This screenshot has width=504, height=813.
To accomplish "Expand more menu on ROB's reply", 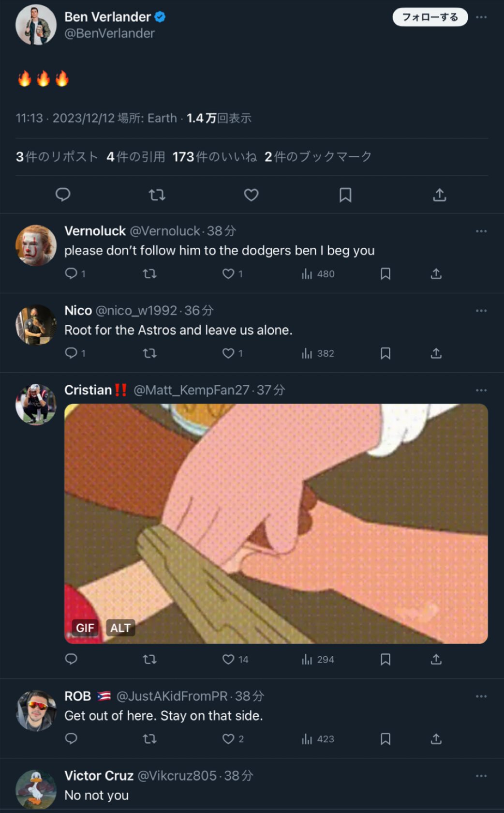I will coord(481,696).
